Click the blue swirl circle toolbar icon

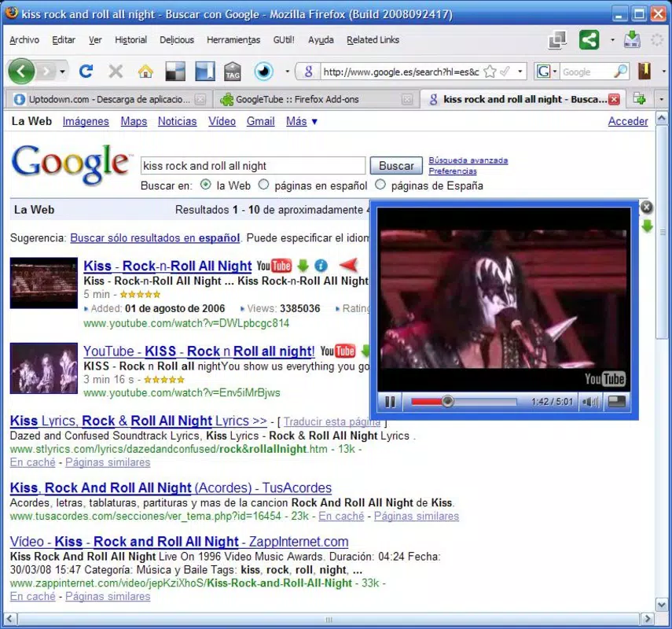click(x=263, y=72)
